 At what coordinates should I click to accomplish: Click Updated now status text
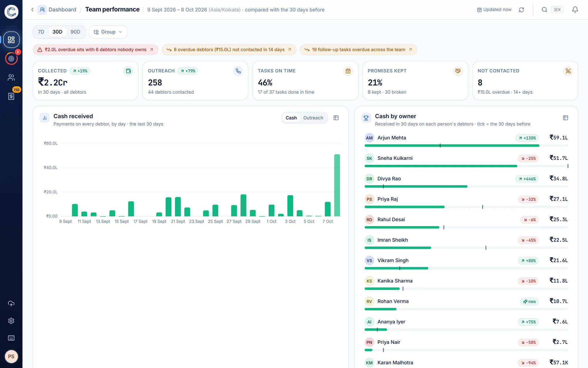[x=497, y=10]
